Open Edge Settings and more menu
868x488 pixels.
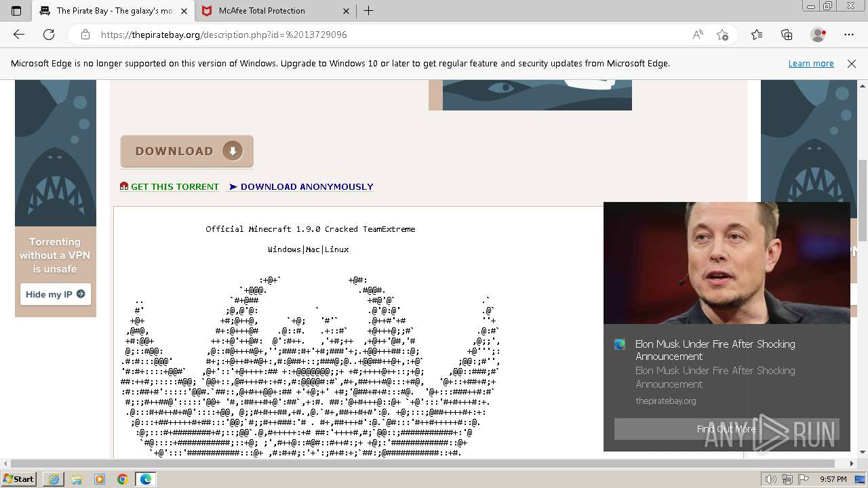point(849,35)
